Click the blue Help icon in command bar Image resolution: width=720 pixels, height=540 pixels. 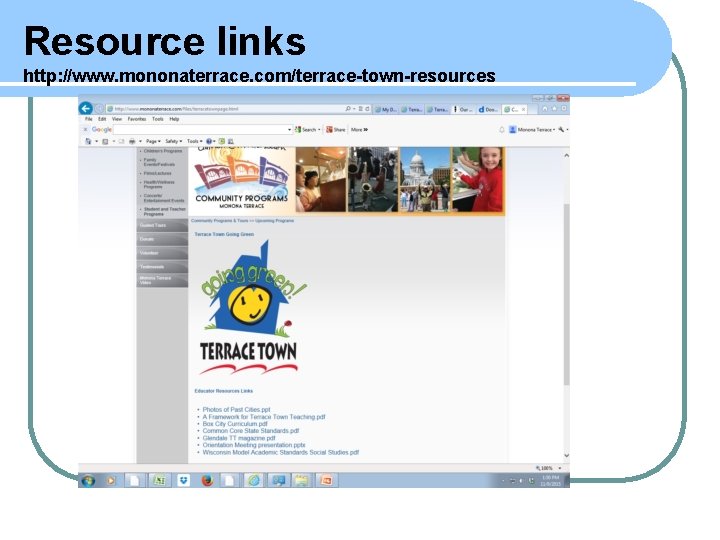209,141
